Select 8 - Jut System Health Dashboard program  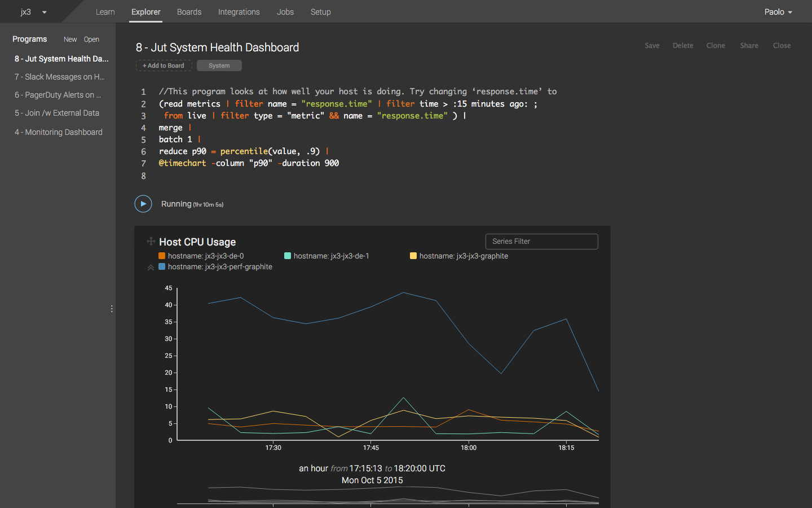[61, 59]
